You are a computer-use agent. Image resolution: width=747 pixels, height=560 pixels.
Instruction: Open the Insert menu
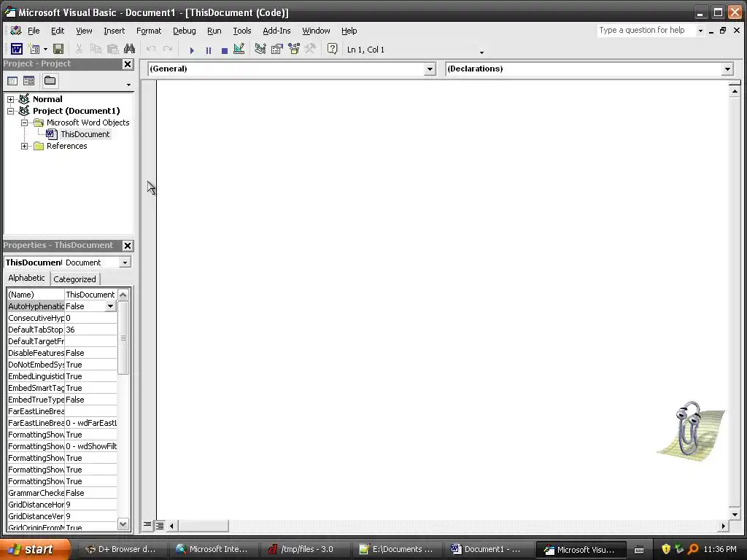[115, 31]
